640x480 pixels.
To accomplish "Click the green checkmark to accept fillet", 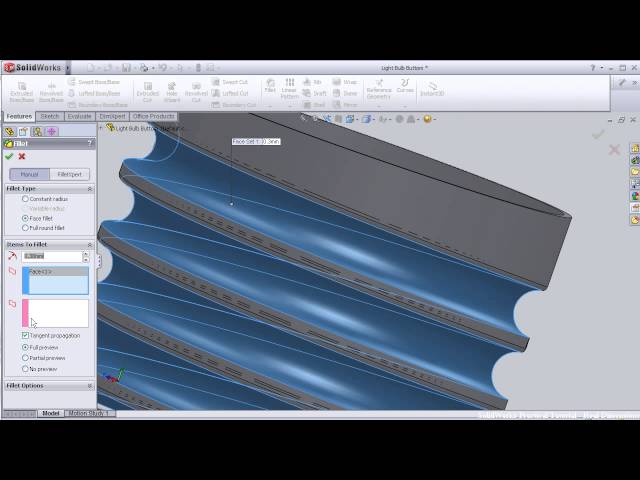I will (x=9, y=156).
